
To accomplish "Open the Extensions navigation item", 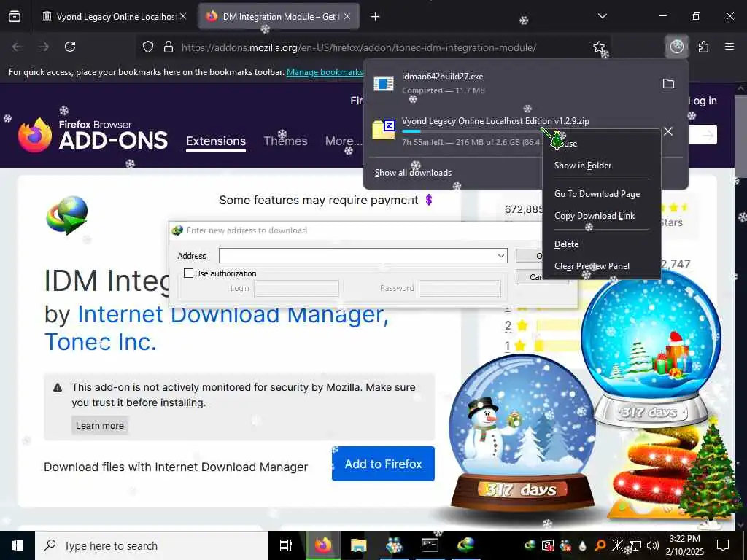I will [x=216, y=141].
